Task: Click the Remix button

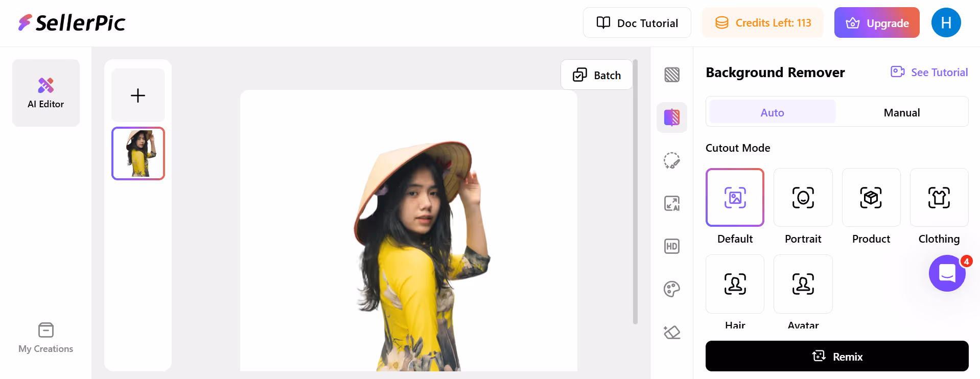Action: [x=836, y=356]
